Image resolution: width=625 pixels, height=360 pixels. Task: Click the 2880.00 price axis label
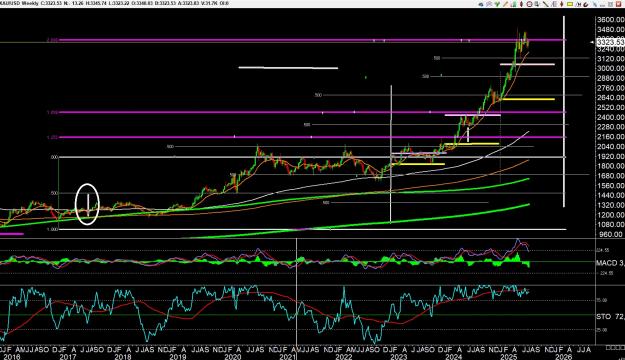coord(610,78)
